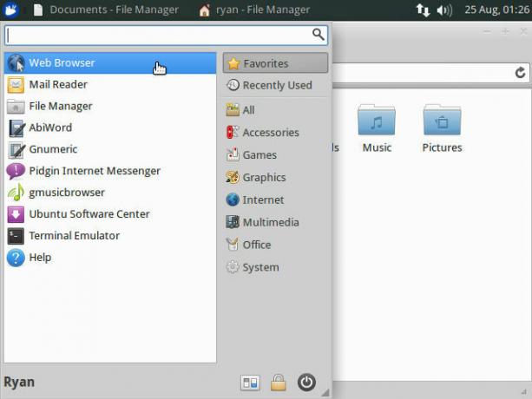Open the network connections indicator
Viewport: 532px width, 399px height.
click(424, 10)
